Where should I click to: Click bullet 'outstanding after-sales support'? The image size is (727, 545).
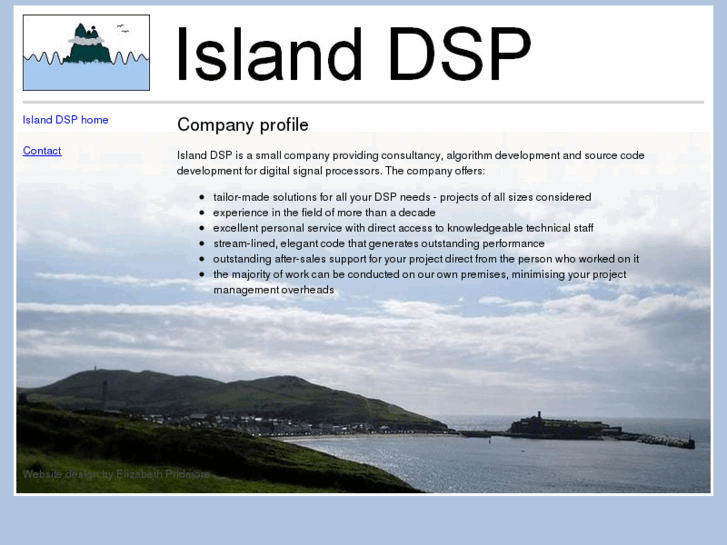point(426,259)
